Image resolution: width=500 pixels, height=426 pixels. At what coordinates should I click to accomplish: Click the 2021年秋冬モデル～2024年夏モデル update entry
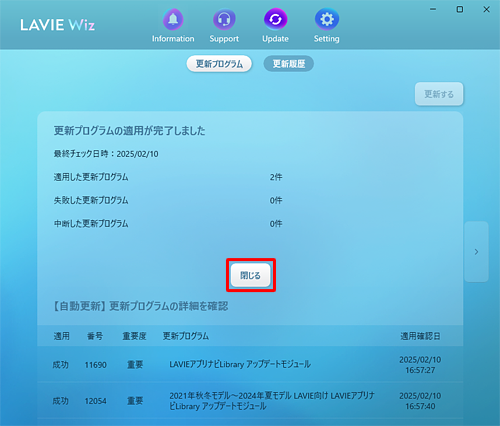(272, 401)
